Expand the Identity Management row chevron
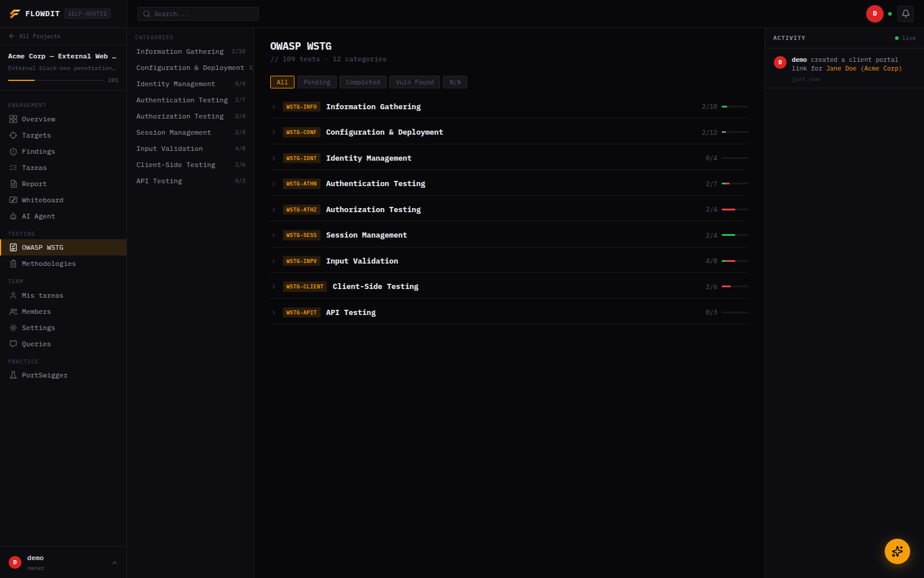Viewport: 924px width, 578px height. tap(274, 158)
